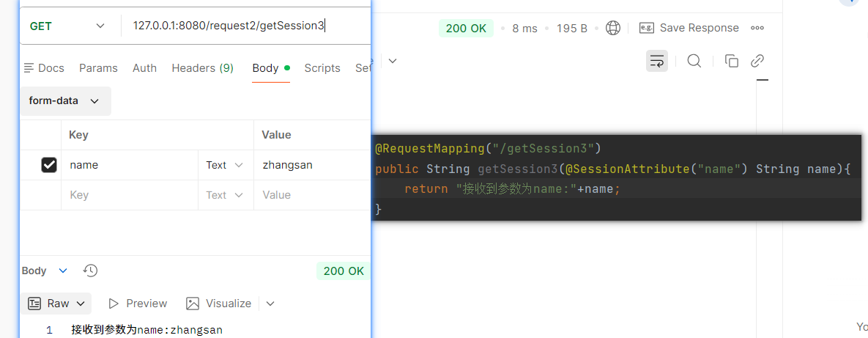Image resolution: width=868 pixels, height=338 pixels.
Task: Click the search magnifier icon
Action: coord(694,60)
